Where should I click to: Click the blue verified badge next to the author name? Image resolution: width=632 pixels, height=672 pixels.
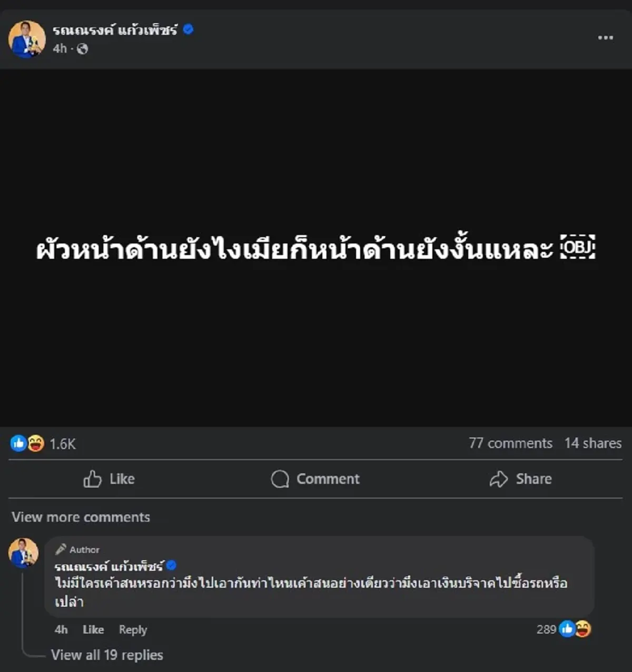point(188,31)
